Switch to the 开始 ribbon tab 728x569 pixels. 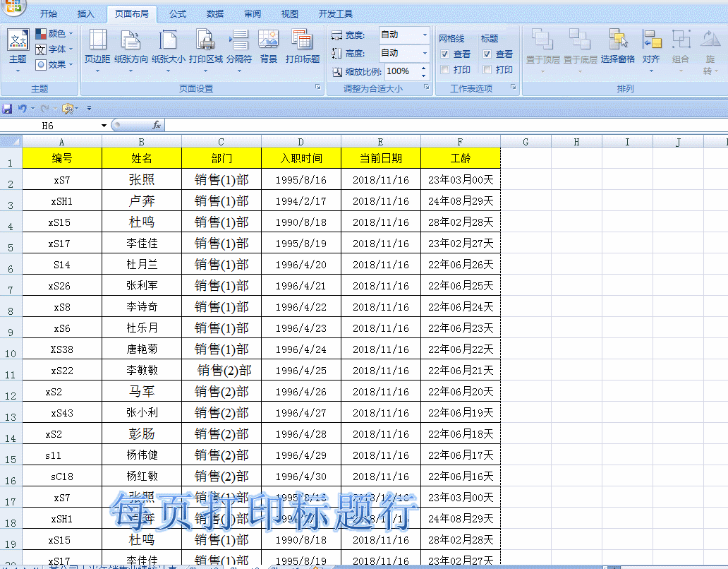48,14
